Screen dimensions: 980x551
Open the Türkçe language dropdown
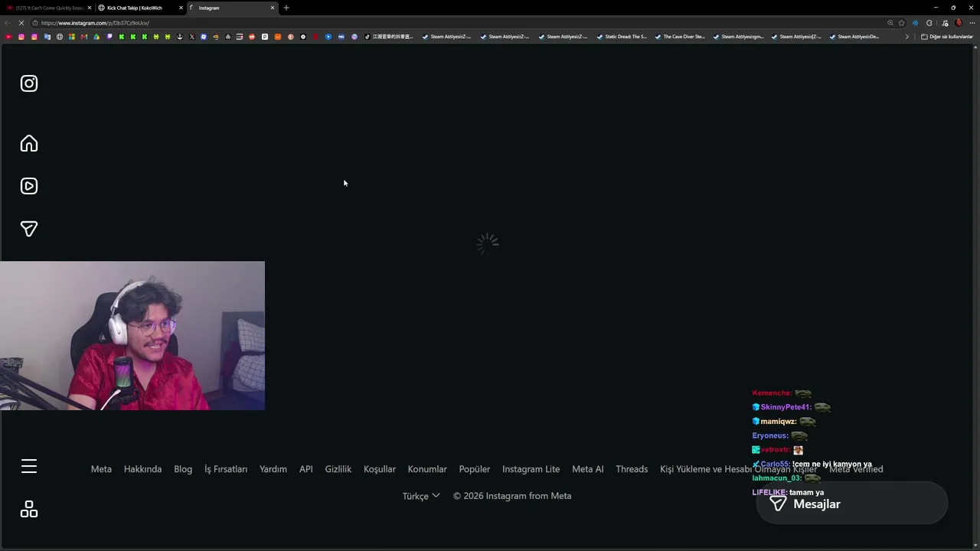(x=421, y=496)
